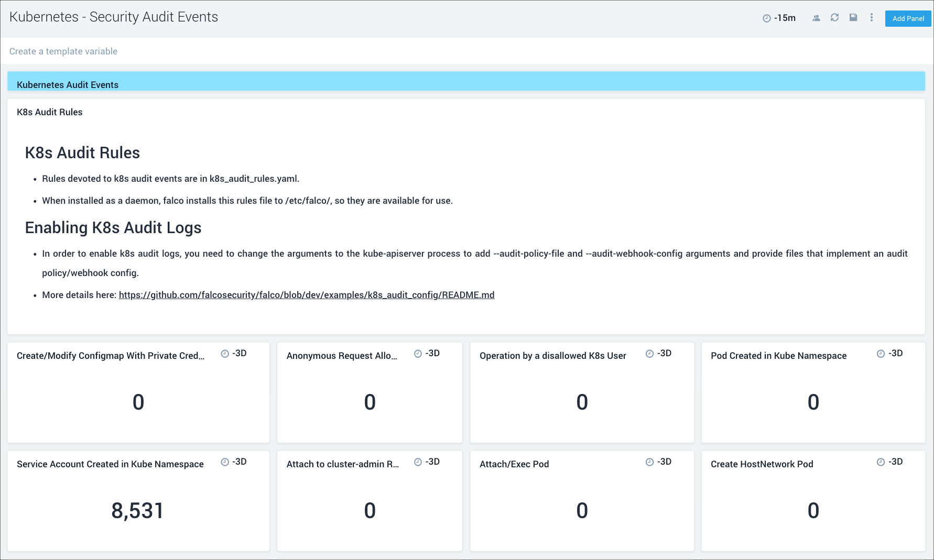Click clock icon on Attach to cluster-admin panel
The width and height of the screenshot is (934, 560).
[418, 462]
